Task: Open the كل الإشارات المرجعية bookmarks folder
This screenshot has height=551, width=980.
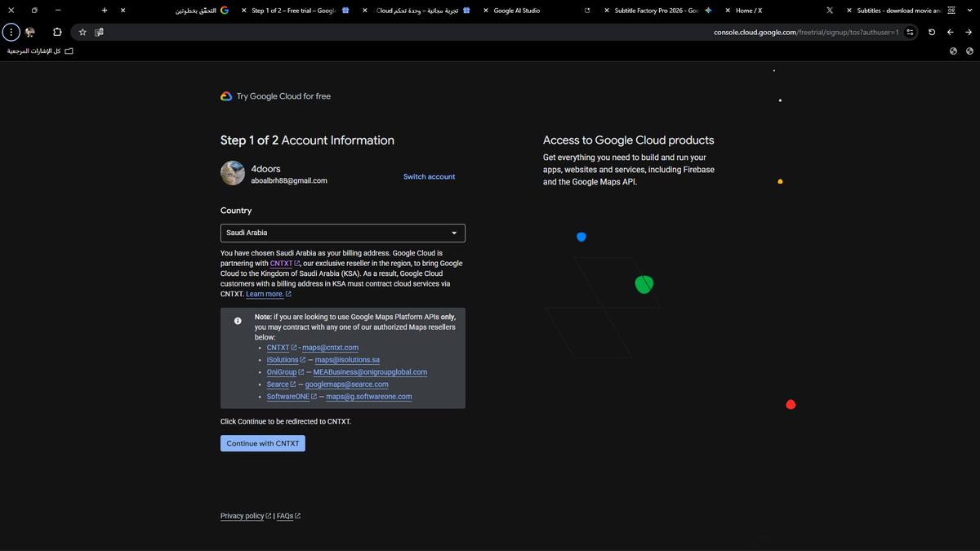Action: [x=40, y=51]
